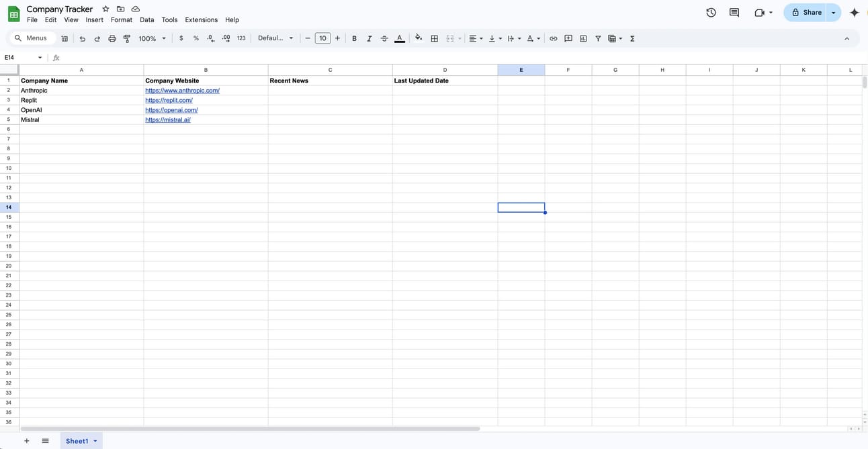Image resolution: width=868 pixels, height=449 pixels.
Task: Toggle italic formatting
Action: coord(369,38)
